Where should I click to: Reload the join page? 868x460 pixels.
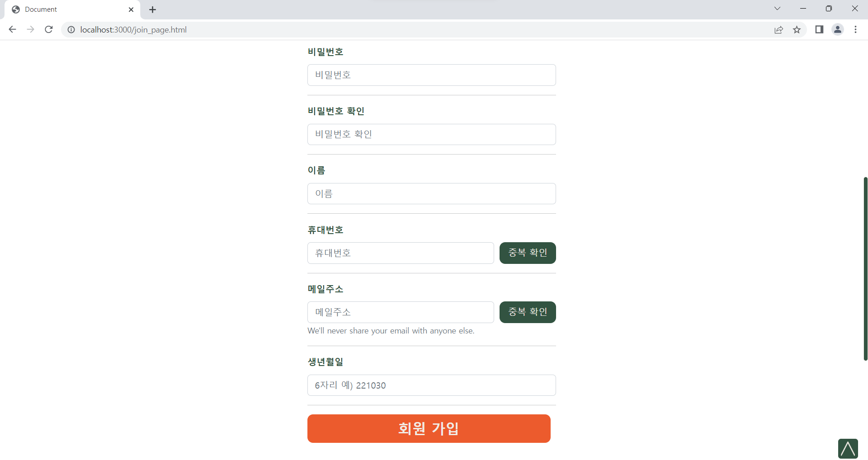49,29
